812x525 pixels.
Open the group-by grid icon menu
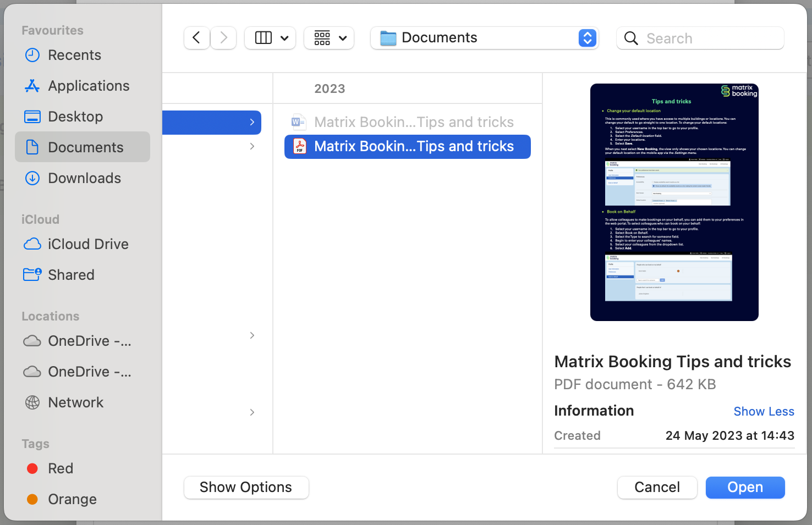point(329,38)
